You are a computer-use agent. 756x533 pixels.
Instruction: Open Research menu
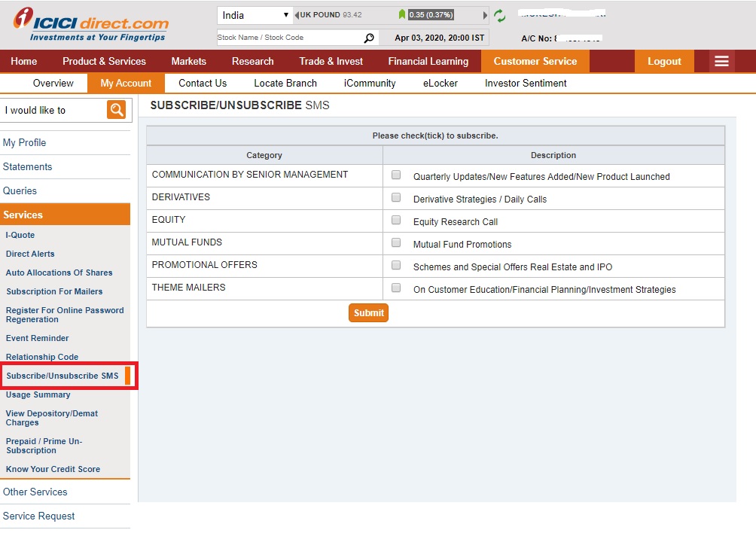[253, 61]
